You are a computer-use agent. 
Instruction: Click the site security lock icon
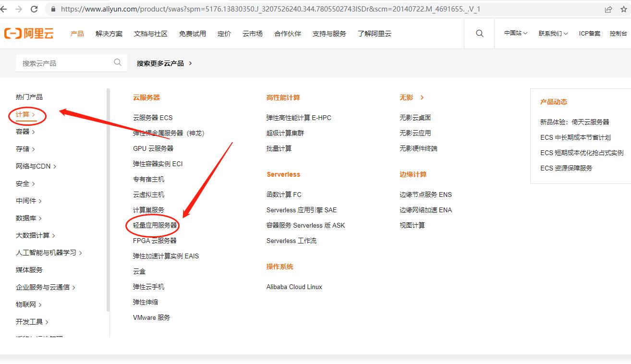point(53,8)
